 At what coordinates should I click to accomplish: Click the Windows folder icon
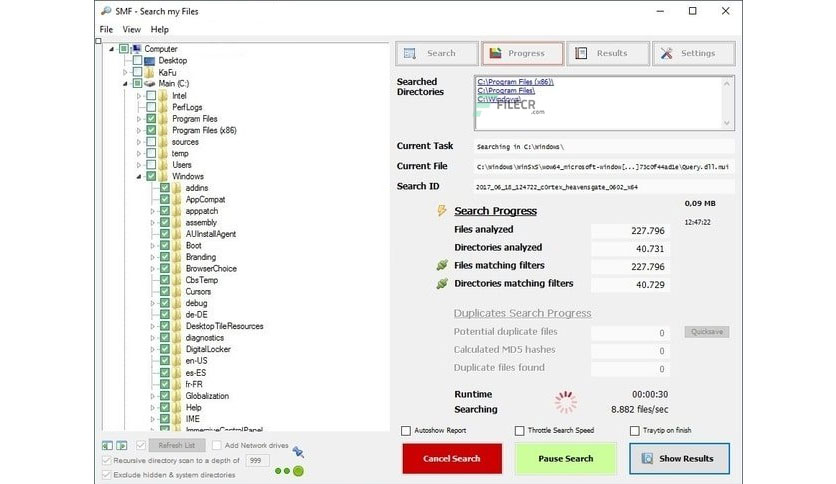point(163,176)
